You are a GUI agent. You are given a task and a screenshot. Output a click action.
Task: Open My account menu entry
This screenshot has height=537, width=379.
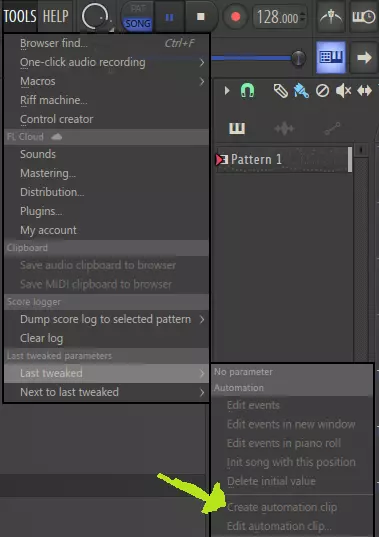point(106,230)
